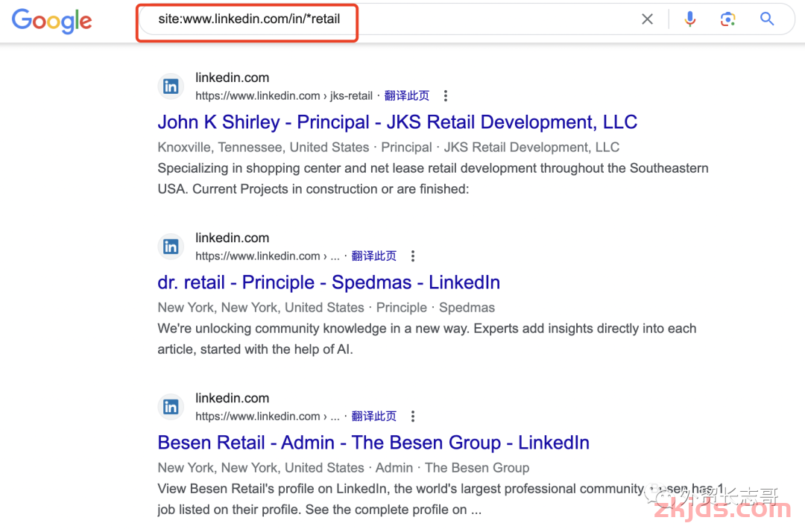This screenshot has height=532, width=805.
Task: Translate the Besen Retail result page
Action: click(x=373, y=416)
